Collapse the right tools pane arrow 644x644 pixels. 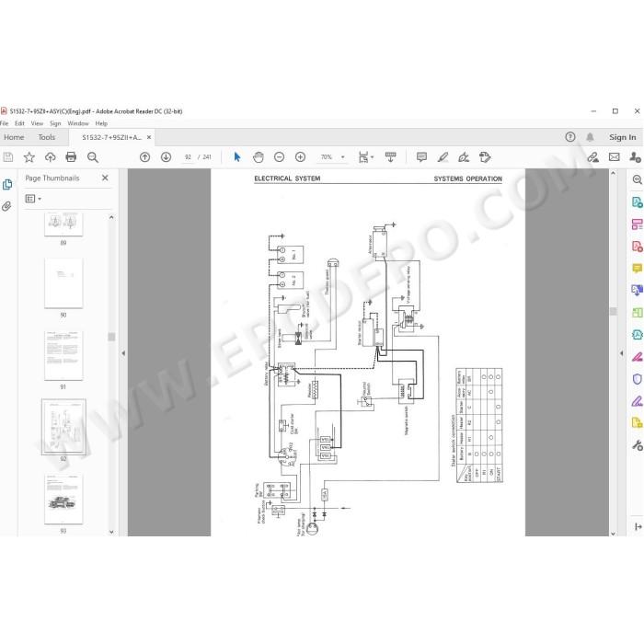tap(621, 353)
